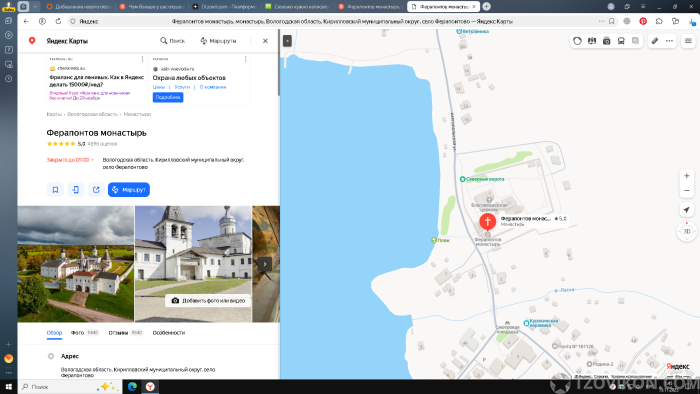Click the address bar with page title

[x=342, y=21]
